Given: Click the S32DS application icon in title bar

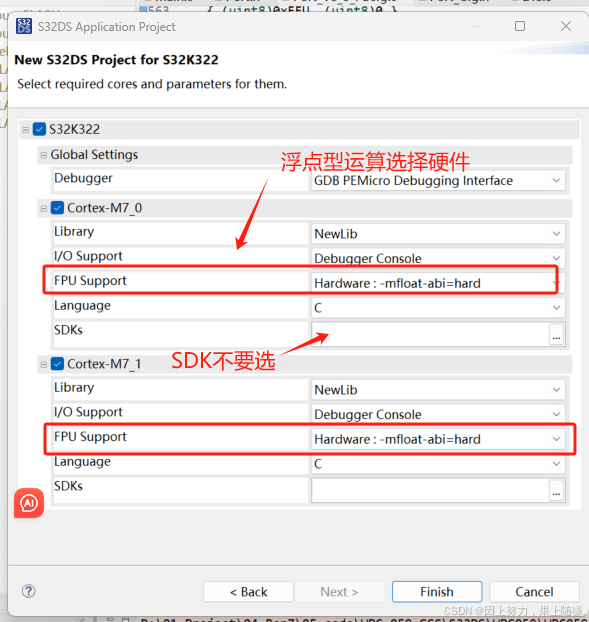Looking at the screenshot, I should coord(24,27).
